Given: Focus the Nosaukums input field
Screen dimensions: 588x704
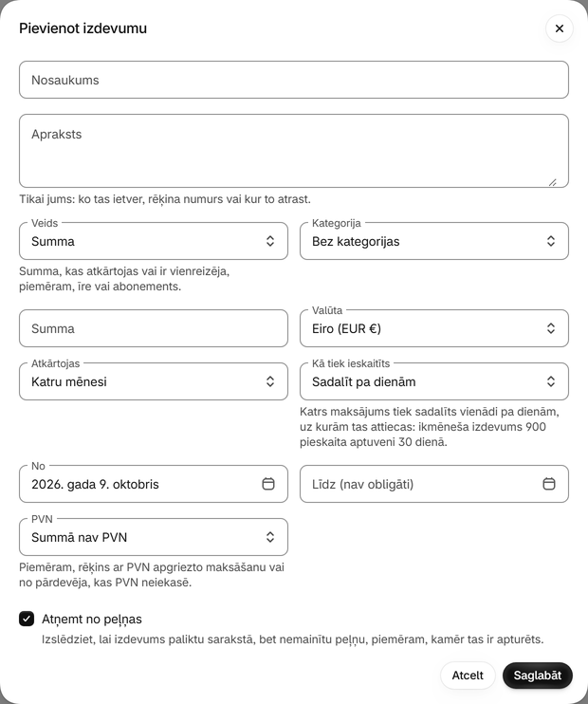Looking at the screenshot, I should [x=294, y=80].
